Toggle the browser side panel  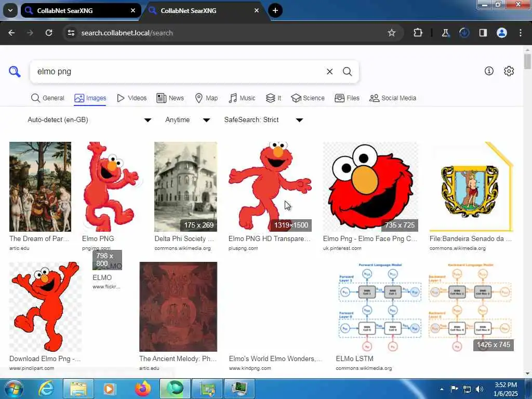click(483, 33)
